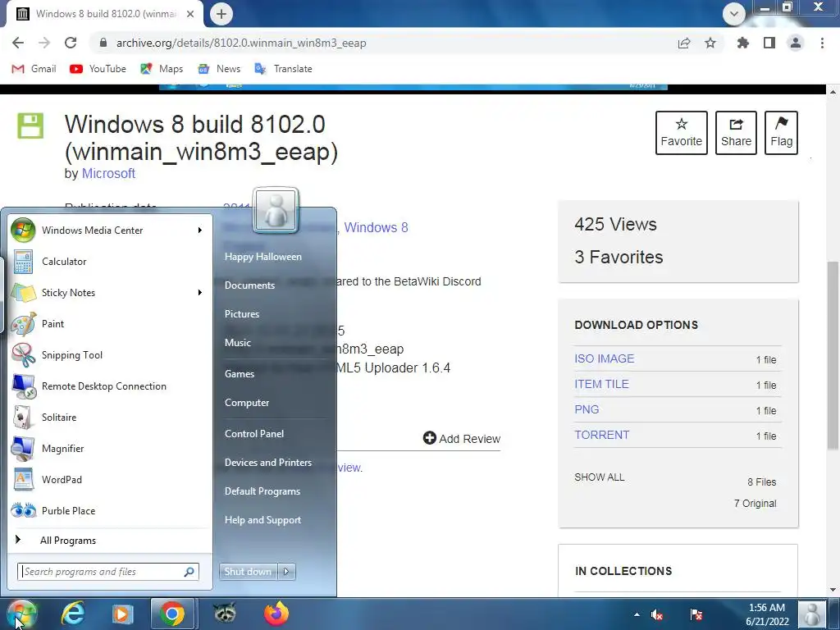
Task: Open Devices and Printers
Action: (x=268, y=463)
